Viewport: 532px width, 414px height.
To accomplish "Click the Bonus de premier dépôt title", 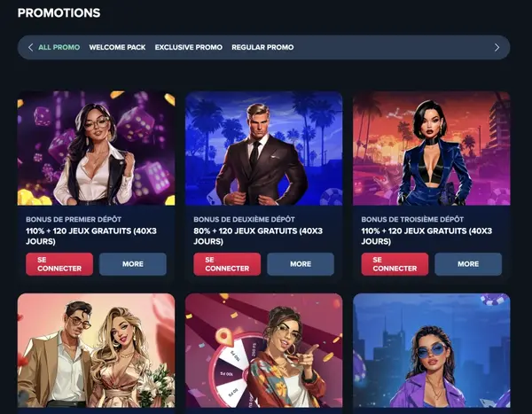I will click(x=74, y=219).
